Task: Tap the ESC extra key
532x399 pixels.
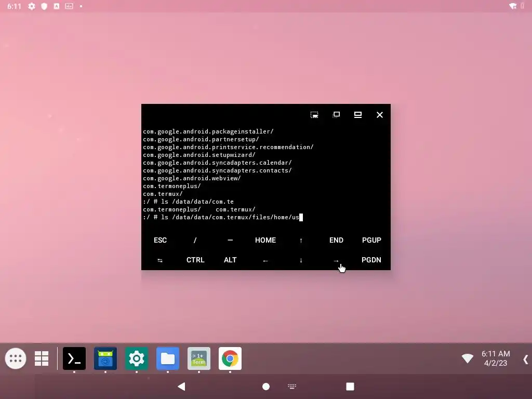Action: 160,240
